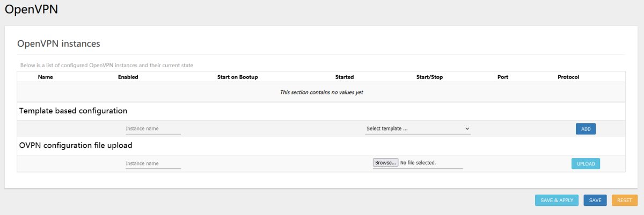Click the Started column header
The image size is (644, 215).
345,77
